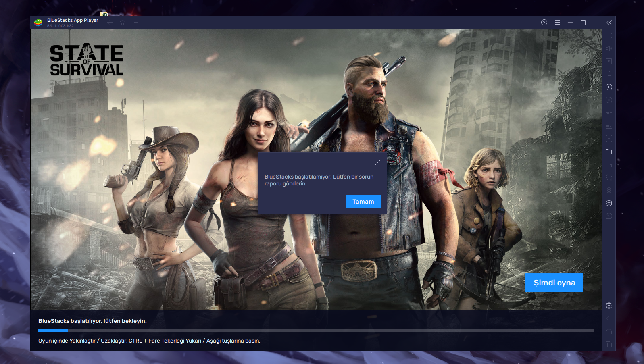This screenshot has width=644, height=364.
Task: Close the BlueStacks App Player window
Action: (596, 23)
